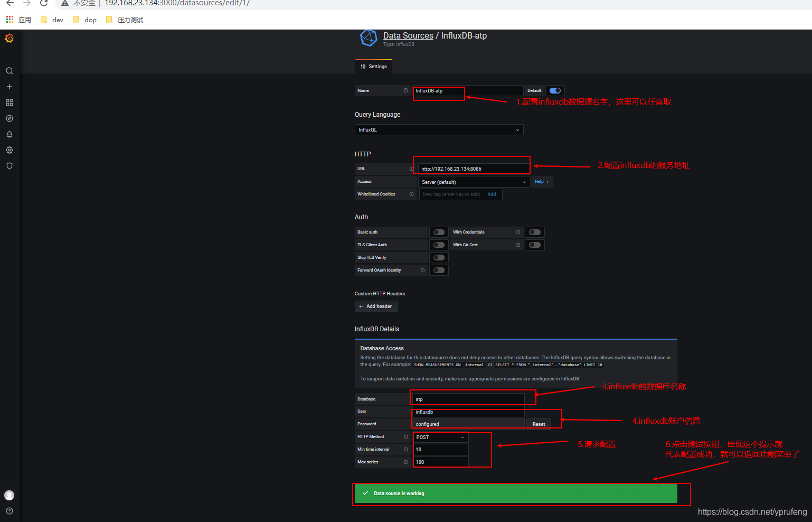Image resolution: width=812 pixels, height=522 pixels.
Task: Click the info icon next to Name
Action: pos(405,90)
